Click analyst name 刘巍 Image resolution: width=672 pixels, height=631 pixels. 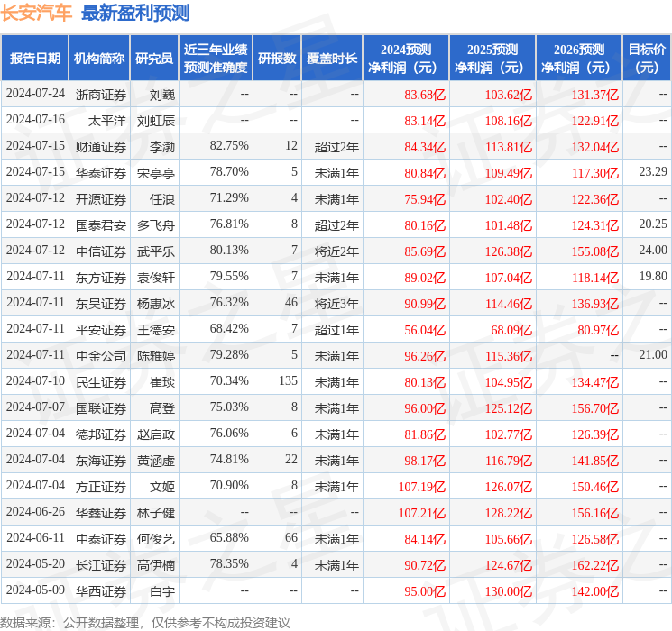[x=162, y=95]
